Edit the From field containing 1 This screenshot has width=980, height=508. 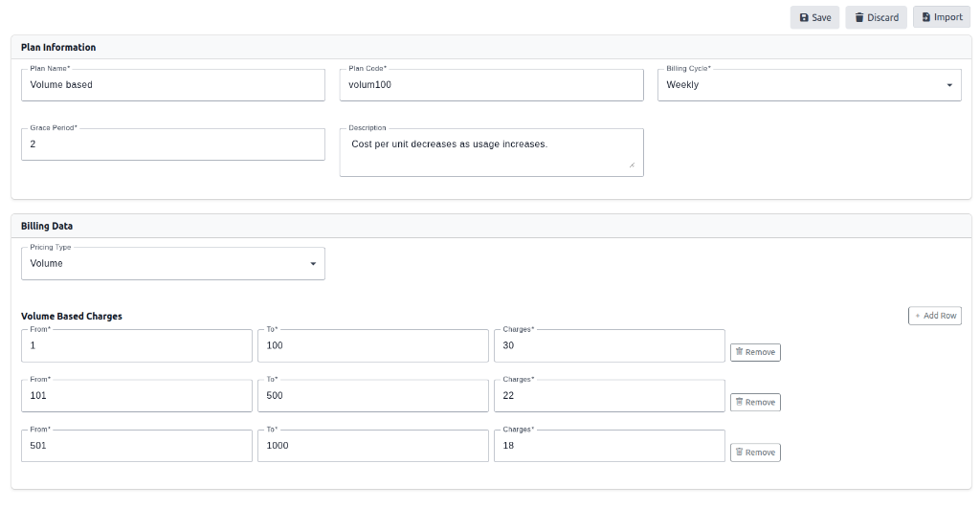tap(136, 346)
